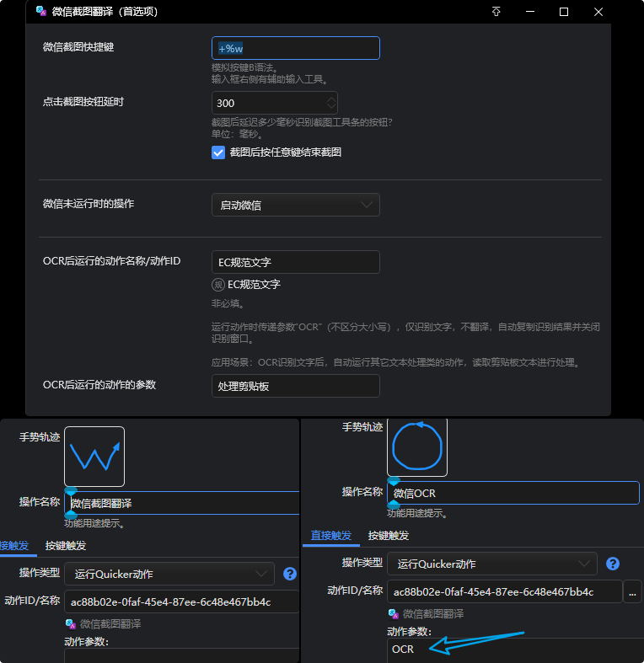Click the right 操作名称 field 微信OCR
Viewport: 644px width, 663px height.
tap(513, 493)
